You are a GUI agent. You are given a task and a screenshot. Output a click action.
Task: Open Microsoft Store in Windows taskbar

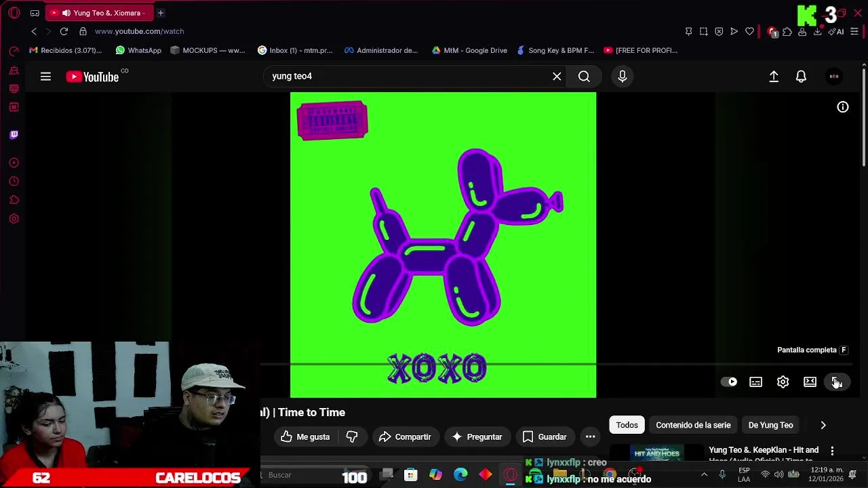[x=411, y=475]
